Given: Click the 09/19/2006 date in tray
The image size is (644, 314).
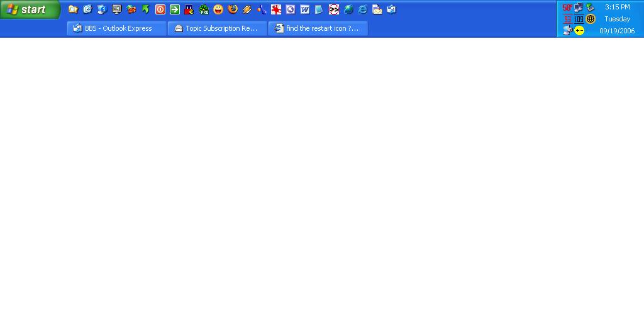Looking at the screenshot, I should (x=617, y=31).
